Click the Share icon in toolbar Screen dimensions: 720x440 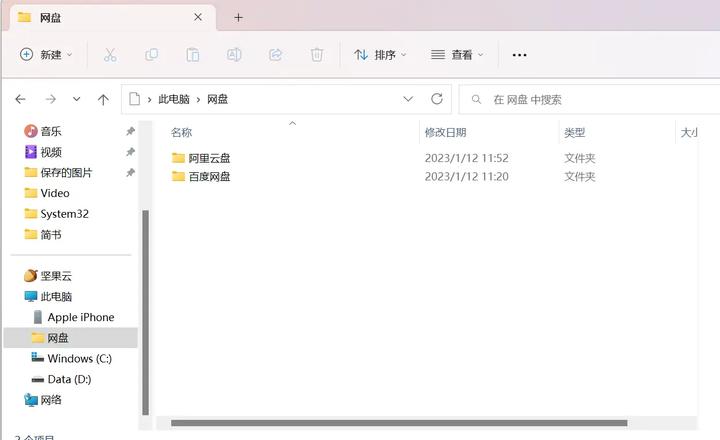click(275, 55)
